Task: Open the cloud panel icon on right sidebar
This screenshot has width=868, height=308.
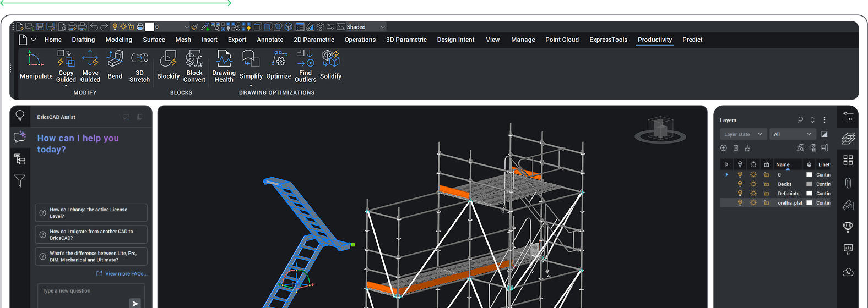Action: [x=848, y=272]
